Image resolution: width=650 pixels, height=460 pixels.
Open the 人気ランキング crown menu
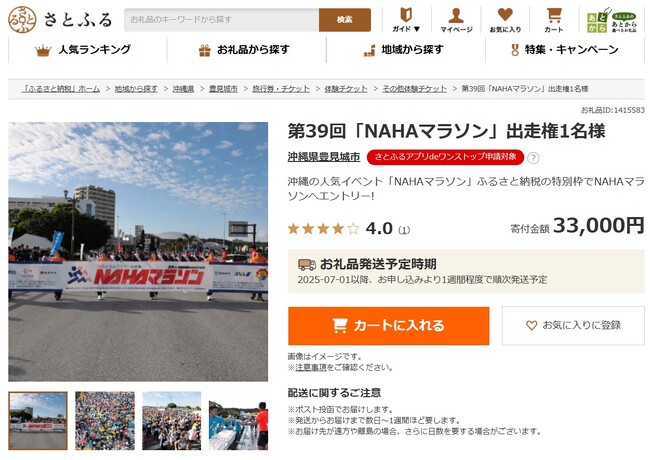click(x=83, y=50)
